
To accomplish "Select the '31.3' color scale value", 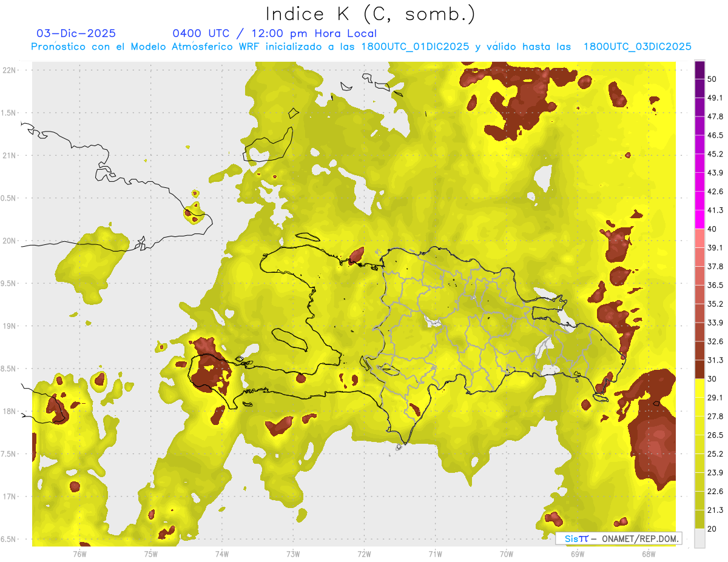I will tap(715, 360).
